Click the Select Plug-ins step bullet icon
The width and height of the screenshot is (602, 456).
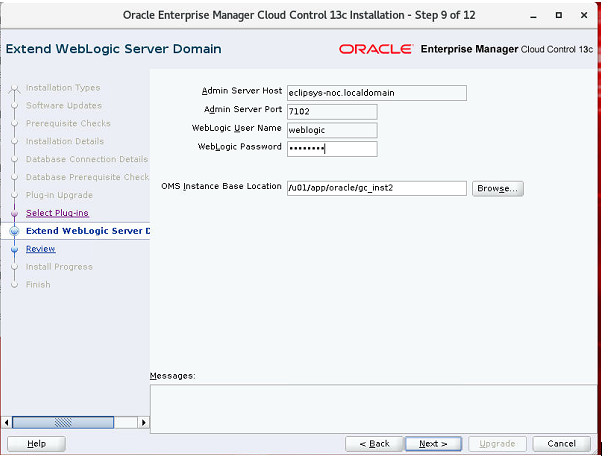14,214
